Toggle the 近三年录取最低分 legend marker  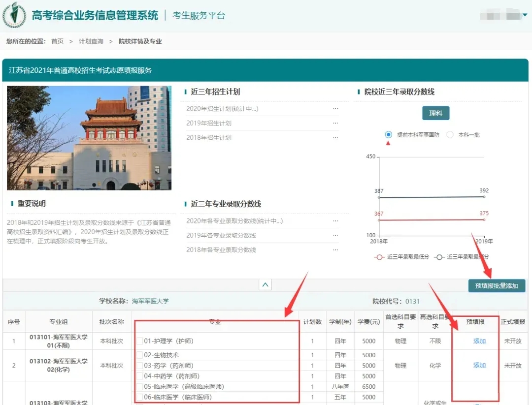coord(379,257)
